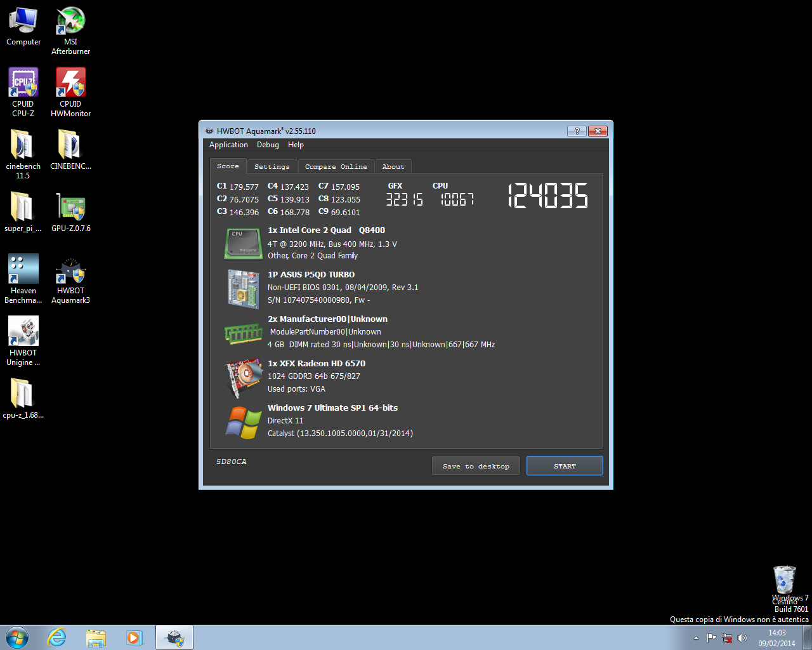Screen dimensions: 812x650
Task: Click the C5 value 139.913
Action: click(x=295, y=199)
